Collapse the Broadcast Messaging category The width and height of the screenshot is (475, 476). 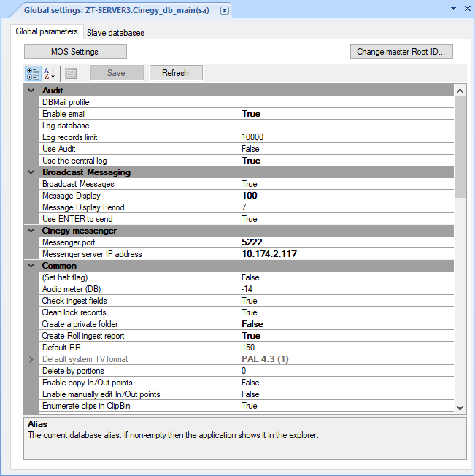click(31, 172)
